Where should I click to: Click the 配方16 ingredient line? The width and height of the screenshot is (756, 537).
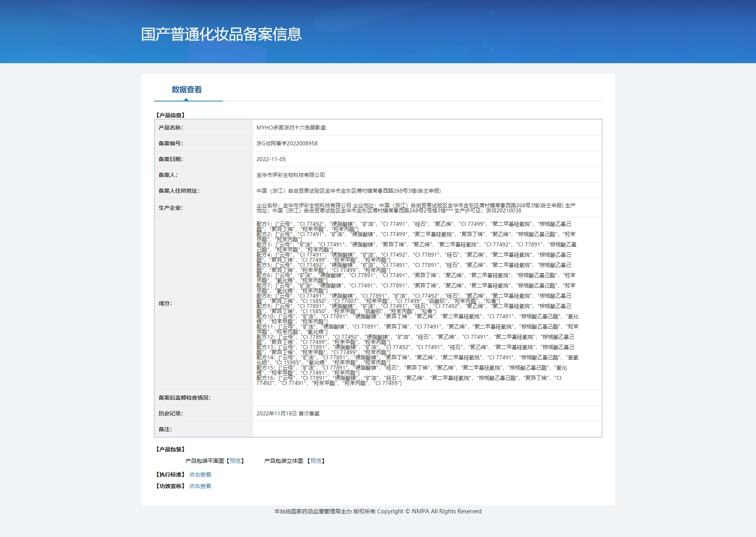coord(409,381)
